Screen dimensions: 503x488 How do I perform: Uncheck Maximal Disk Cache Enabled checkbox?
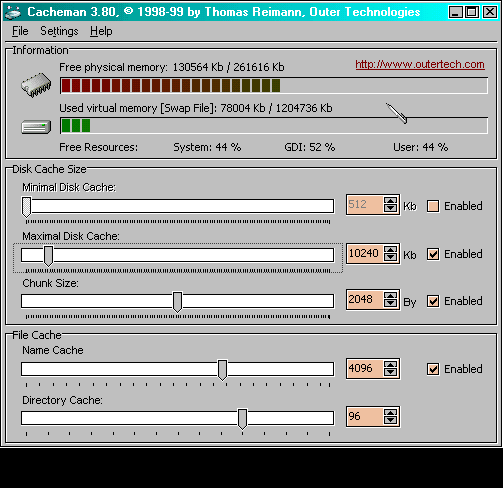(433, 254)
